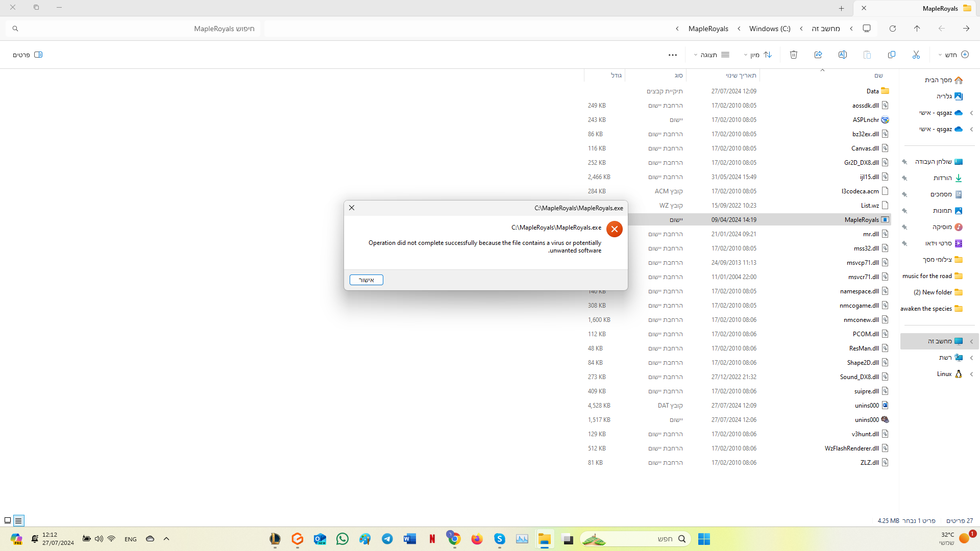Select the MapleRoyals application row
This screenshot has height=551, width=980.
pos(759,220)
